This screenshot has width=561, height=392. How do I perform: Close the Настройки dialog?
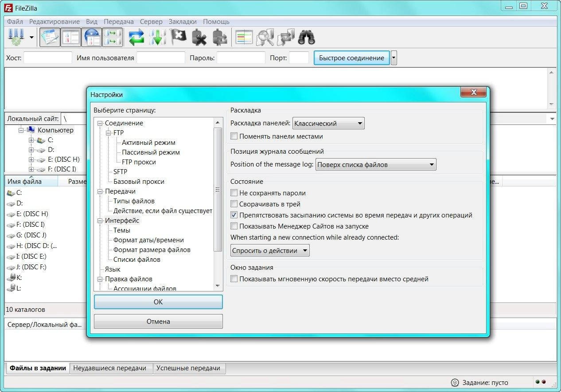point(474,92)
